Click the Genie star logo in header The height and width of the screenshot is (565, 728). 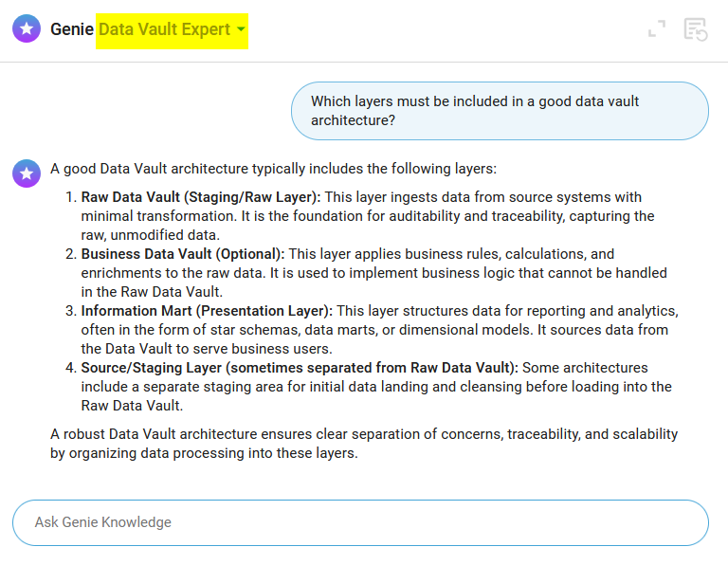pyautogui.click(x=27, y=29)
